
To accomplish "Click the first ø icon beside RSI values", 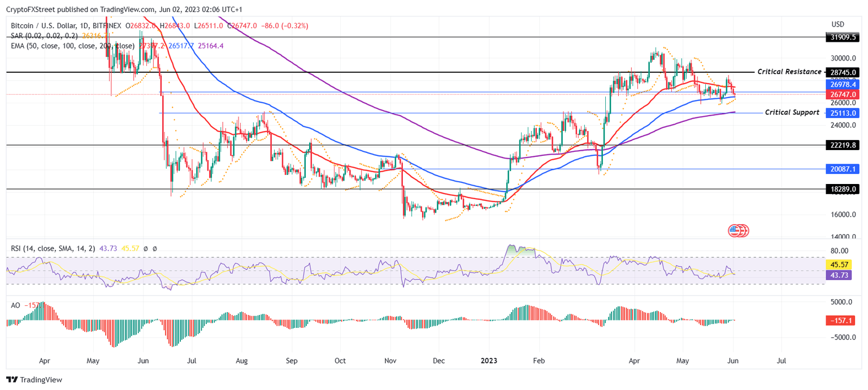I will pos(145,248).
